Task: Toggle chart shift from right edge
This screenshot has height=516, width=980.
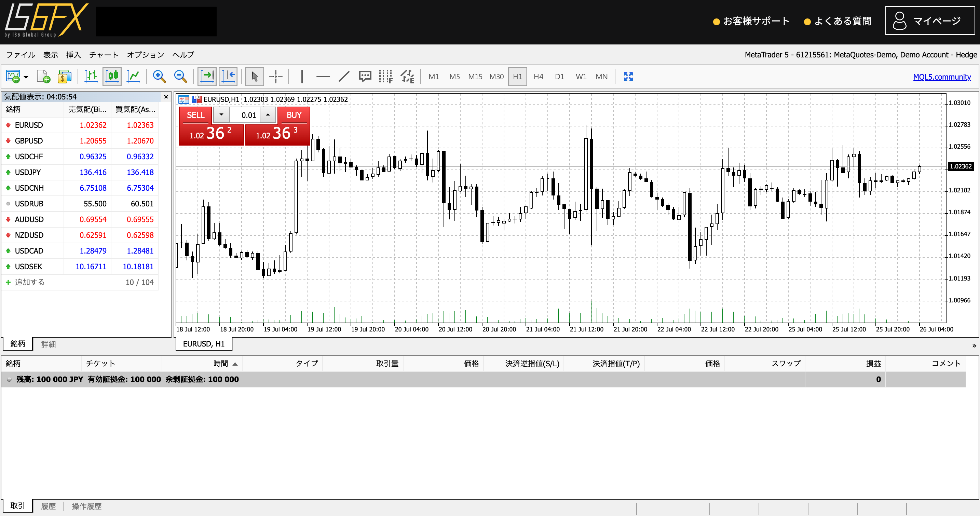Action: 228,77
